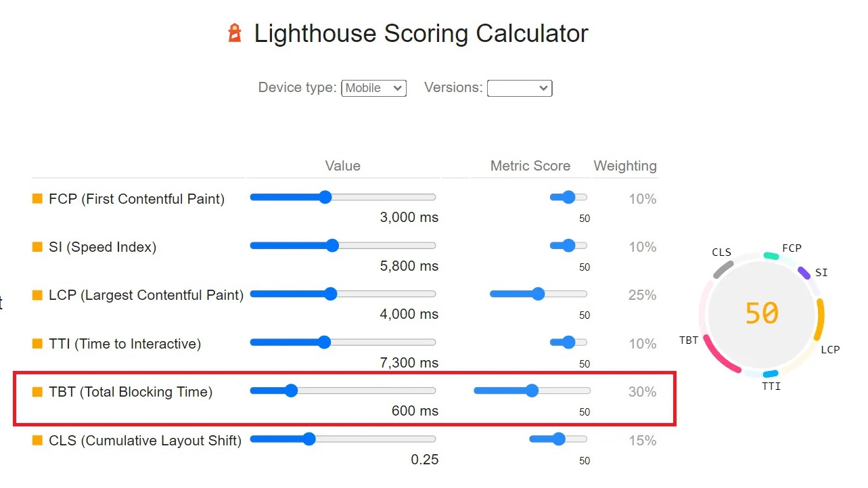
Task: Click the Lighthouse logo icon
Action: click(x=235, y=33)
